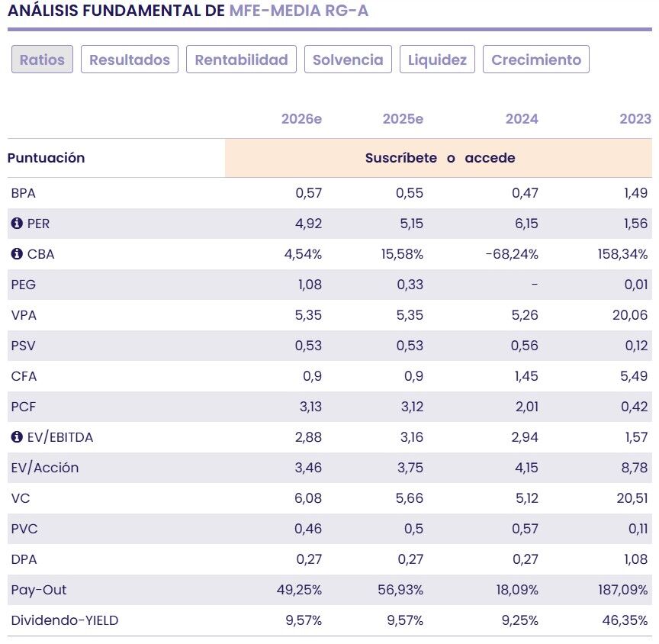The image size is (659, 644).
Task: Switch to the Resultados tab
Action: (129, 60)
